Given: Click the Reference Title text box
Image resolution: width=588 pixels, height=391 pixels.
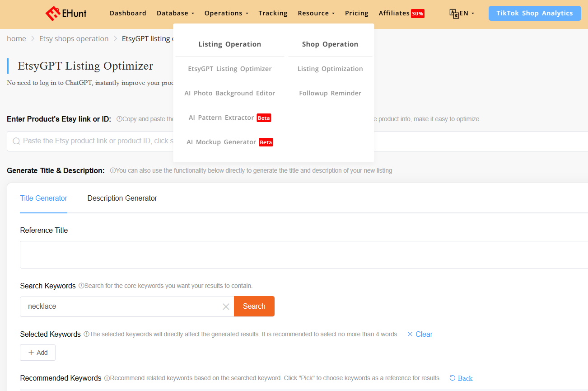Looking at the screenshot, I should click(x=304, y=254).
